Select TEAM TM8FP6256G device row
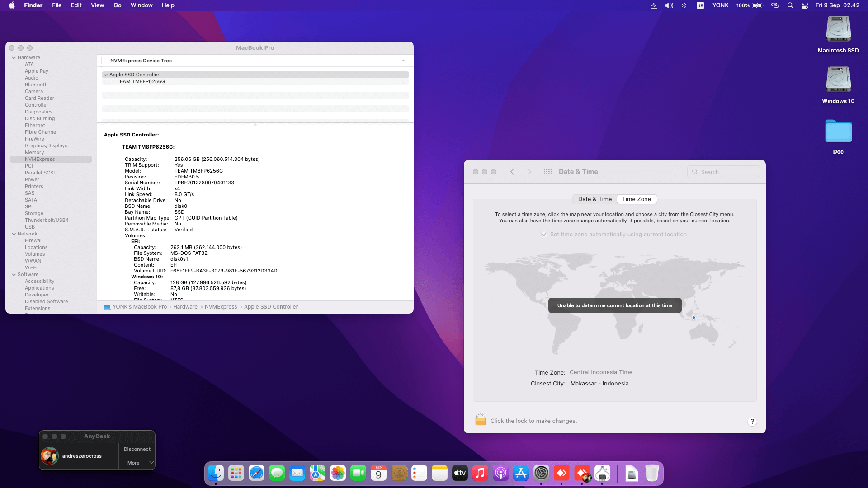This screenshot has width=868, height=488. 255,82
